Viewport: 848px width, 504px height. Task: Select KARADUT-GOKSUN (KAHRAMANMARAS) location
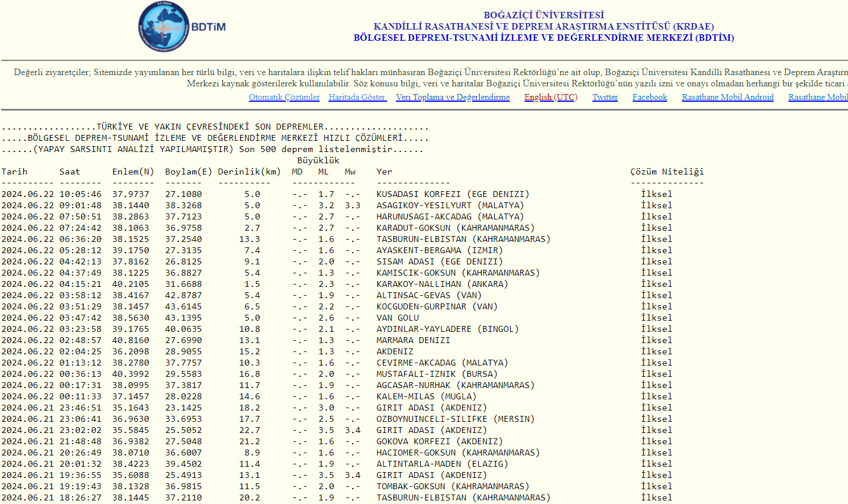coord(456,228)
